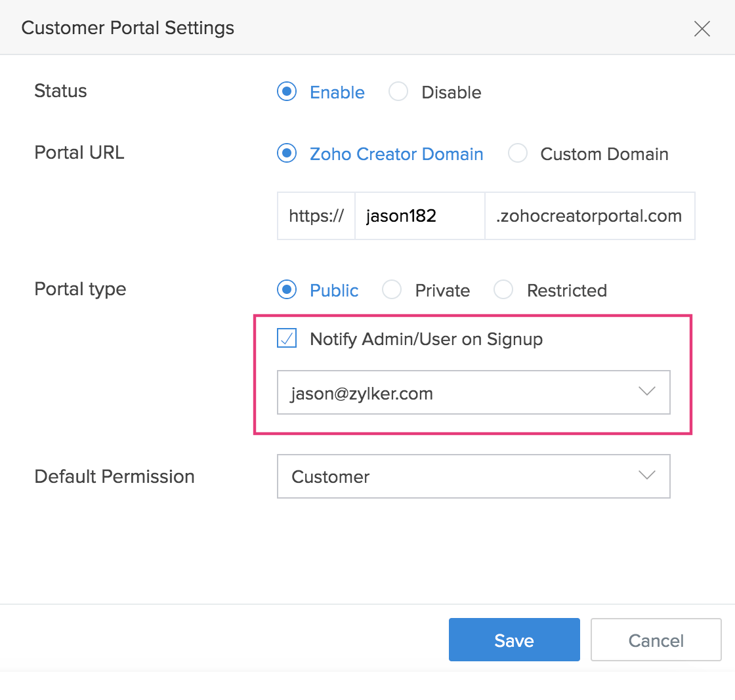This screenshot has width=735, height=700.
Task: Choose Zoho Creator Domain radio option
Action: (x=287, y=154)
